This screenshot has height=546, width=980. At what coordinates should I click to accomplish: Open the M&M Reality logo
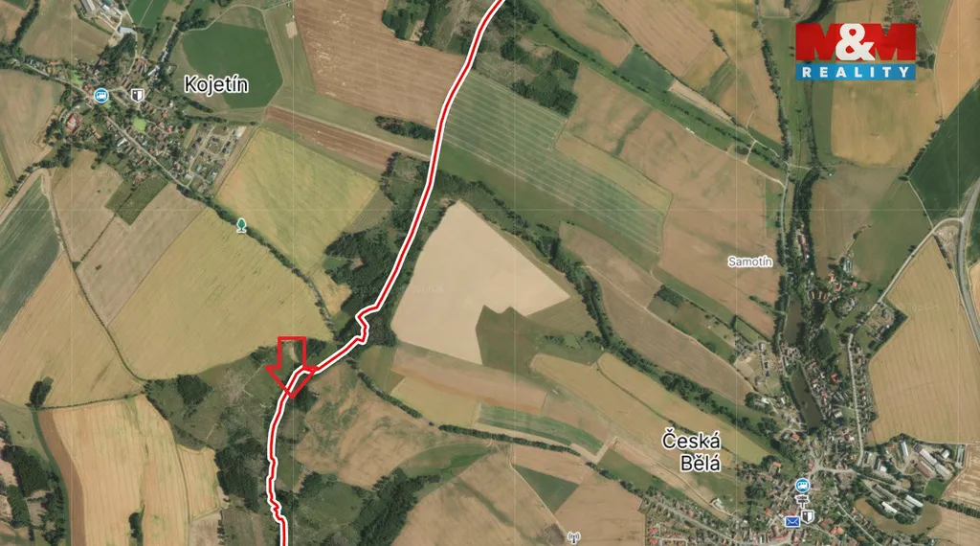point(855,52)
